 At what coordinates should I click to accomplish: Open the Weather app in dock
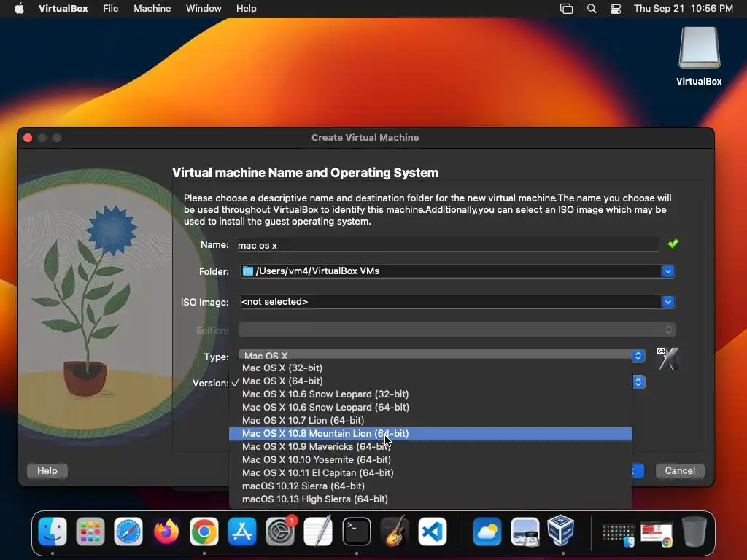(x=487, y=532)
